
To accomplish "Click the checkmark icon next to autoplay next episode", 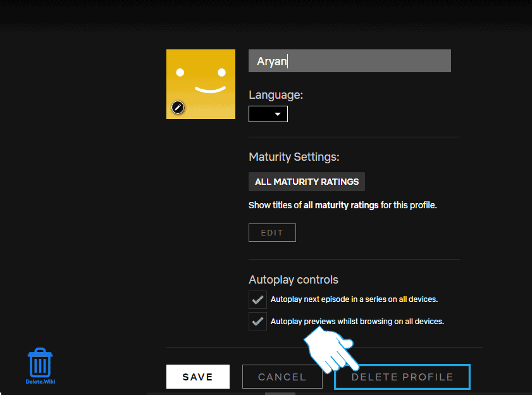I will (257, 299).
